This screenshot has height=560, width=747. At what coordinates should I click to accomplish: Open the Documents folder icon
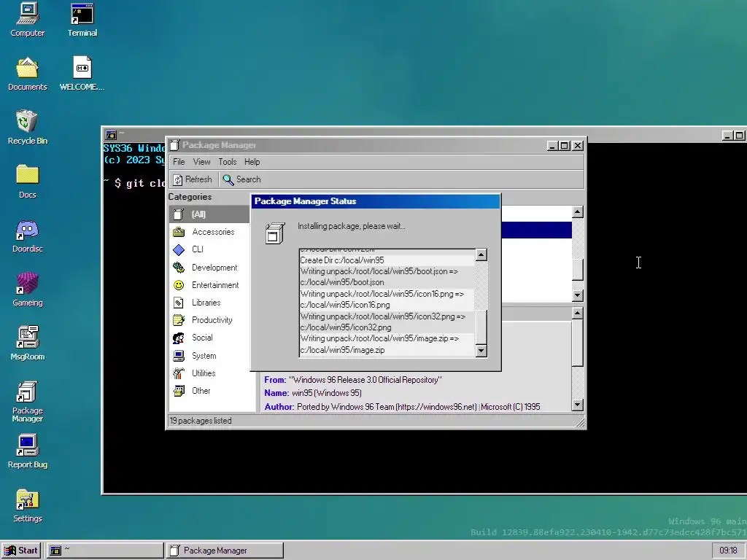tap(27, 74)
